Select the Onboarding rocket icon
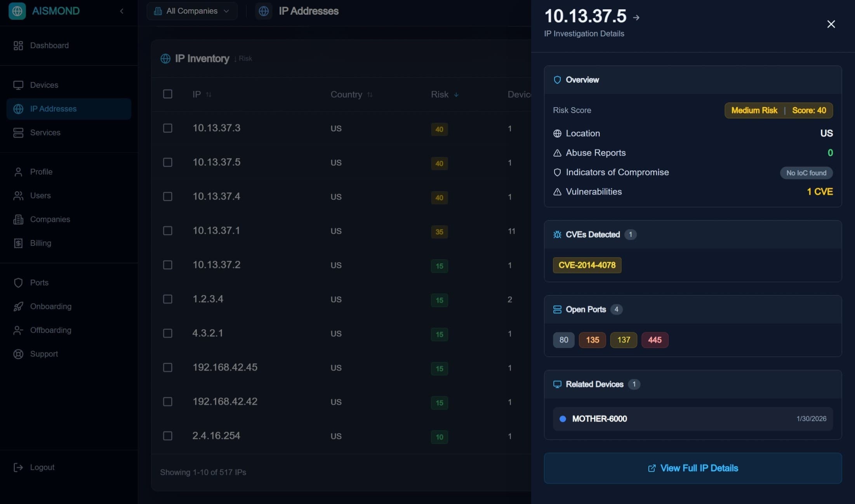 (18, 306)
